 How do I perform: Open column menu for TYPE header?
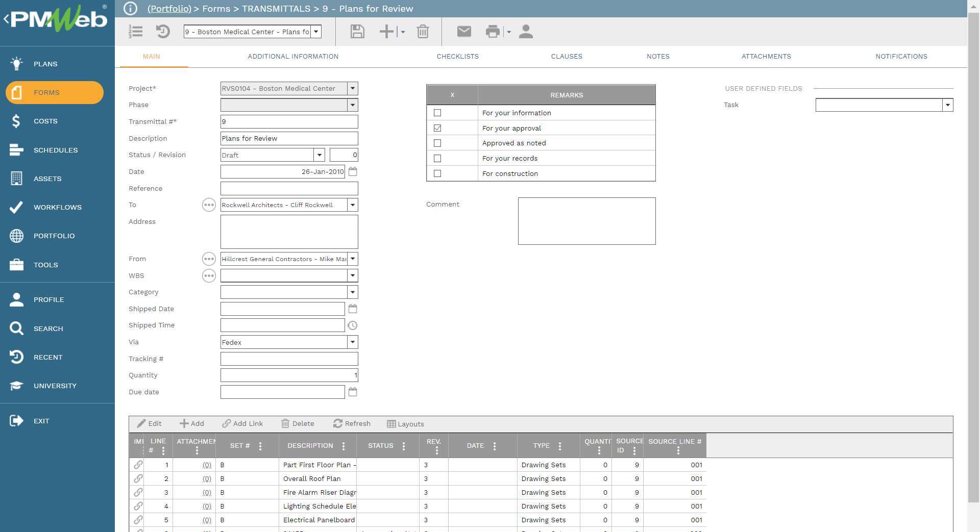[560, 446]
